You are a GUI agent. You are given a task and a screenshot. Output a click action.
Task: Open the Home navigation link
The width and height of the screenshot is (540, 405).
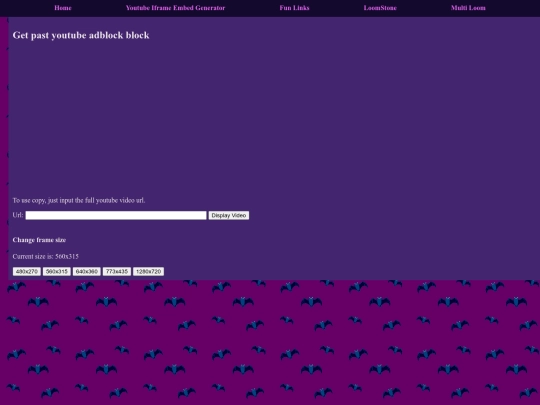point(63,8)
